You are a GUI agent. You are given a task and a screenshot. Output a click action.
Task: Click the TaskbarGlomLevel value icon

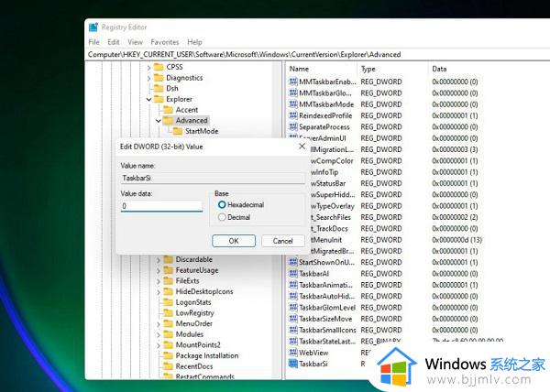point(293,307)
